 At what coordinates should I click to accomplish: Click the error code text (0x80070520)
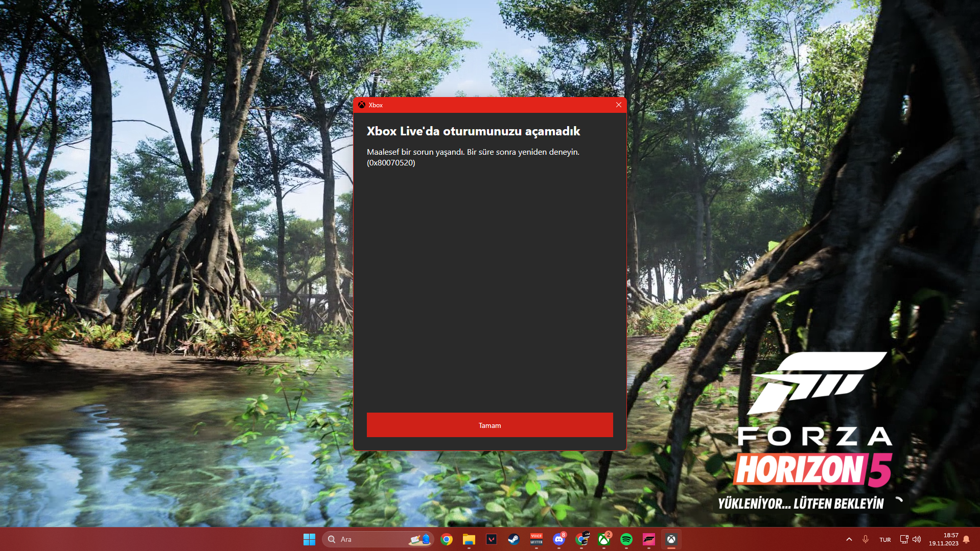(x=391, y=163)
